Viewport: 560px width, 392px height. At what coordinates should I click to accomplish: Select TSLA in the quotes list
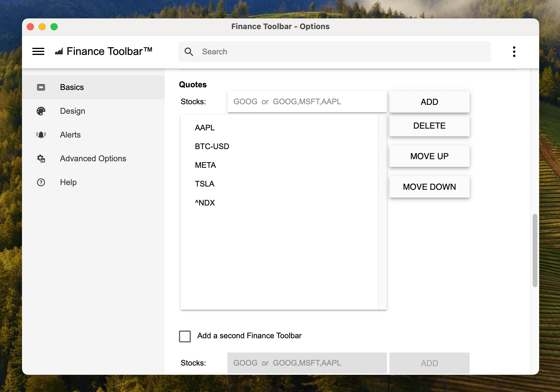[279, 184]
